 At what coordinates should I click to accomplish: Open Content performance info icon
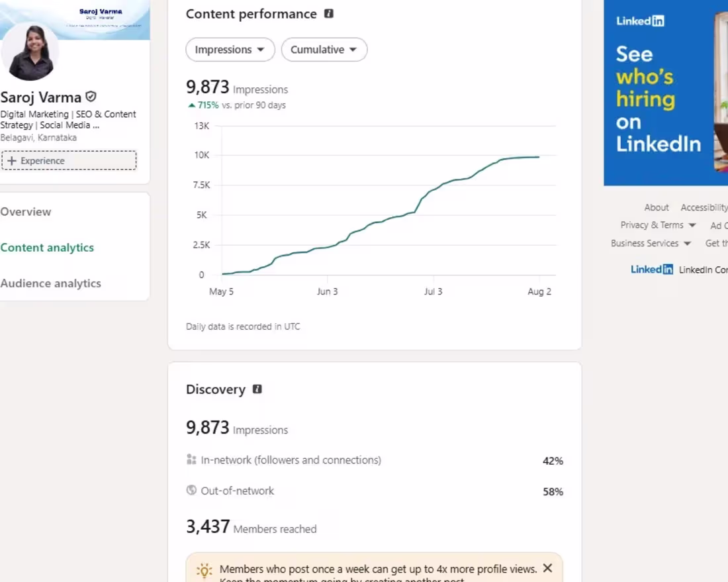(x=329, y=13)
